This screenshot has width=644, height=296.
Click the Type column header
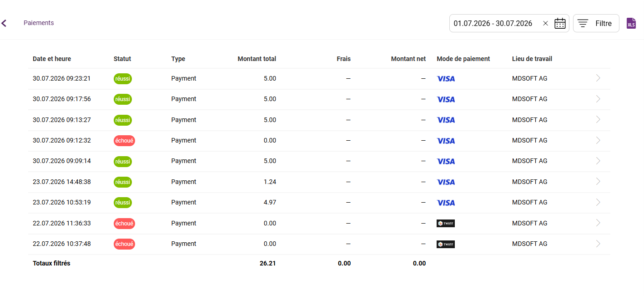tap(178, 59)
